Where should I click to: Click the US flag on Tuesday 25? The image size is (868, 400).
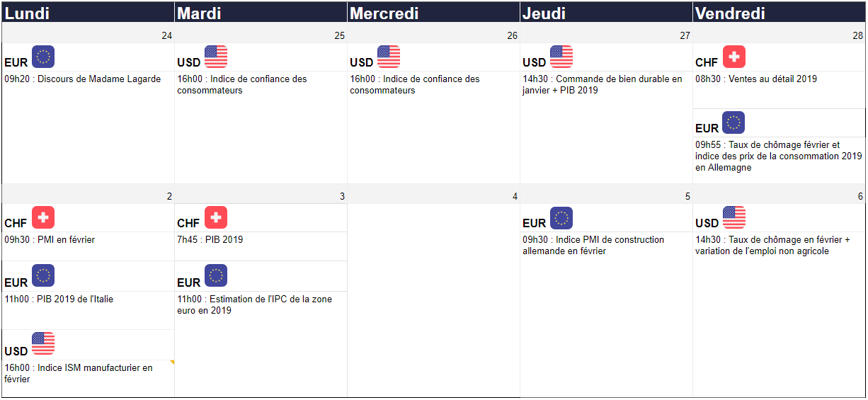[x=216, y=57]
